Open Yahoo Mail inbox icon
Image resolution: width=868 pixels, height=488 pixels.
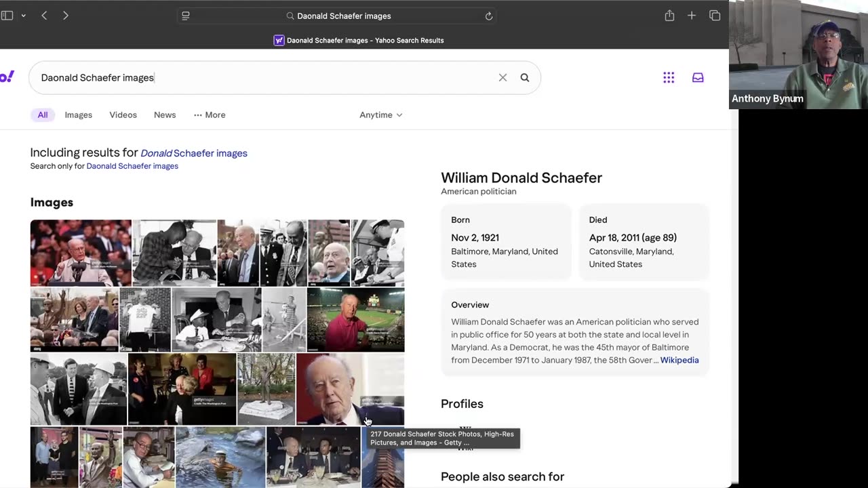click(698, 77)
